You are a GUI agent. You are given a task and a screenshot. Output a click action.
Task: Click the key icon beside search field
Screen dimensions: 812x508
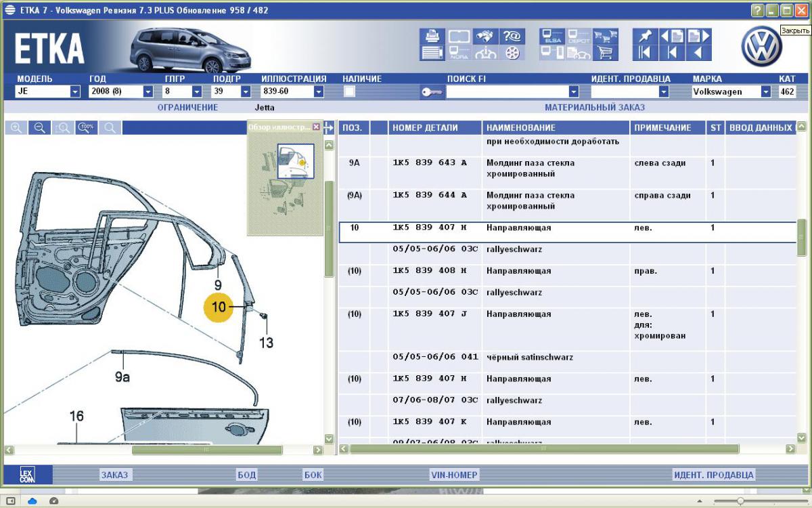pos(431,92)
